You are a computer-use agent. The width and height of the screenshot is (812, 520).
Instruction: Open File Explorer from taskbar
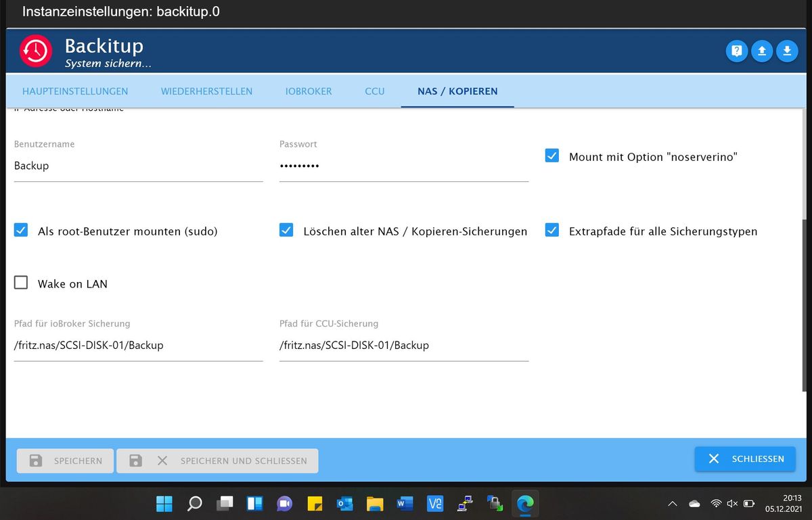pos(375,503)
